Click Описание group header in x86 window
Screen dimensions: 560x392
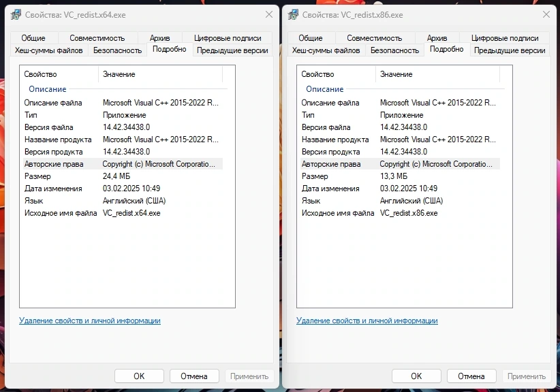click(x=325, y=89)
